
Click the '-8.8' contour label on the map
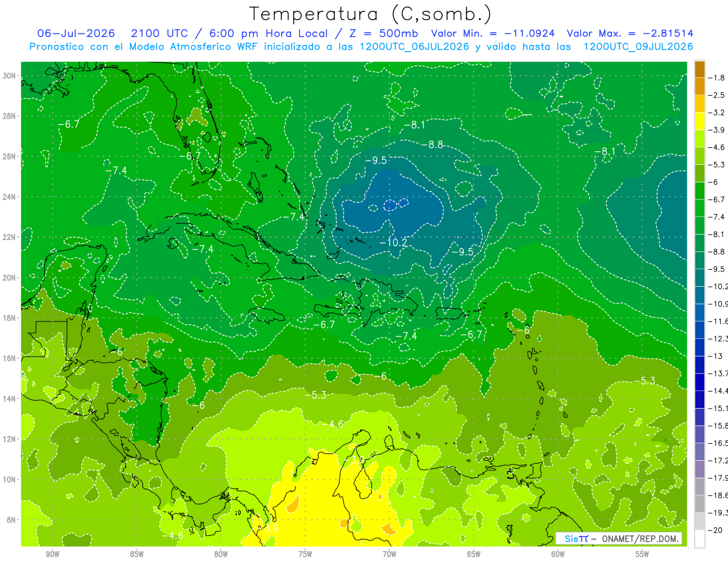point(433,145)
